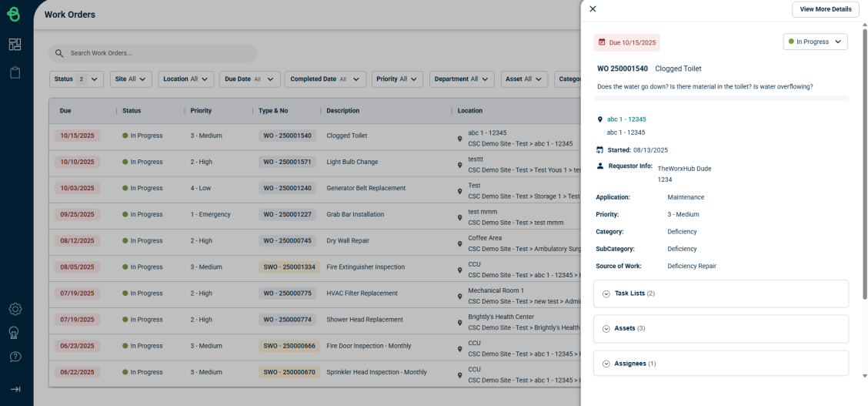Click the 08/12/2025 due date badge

[x=78, y=241]
